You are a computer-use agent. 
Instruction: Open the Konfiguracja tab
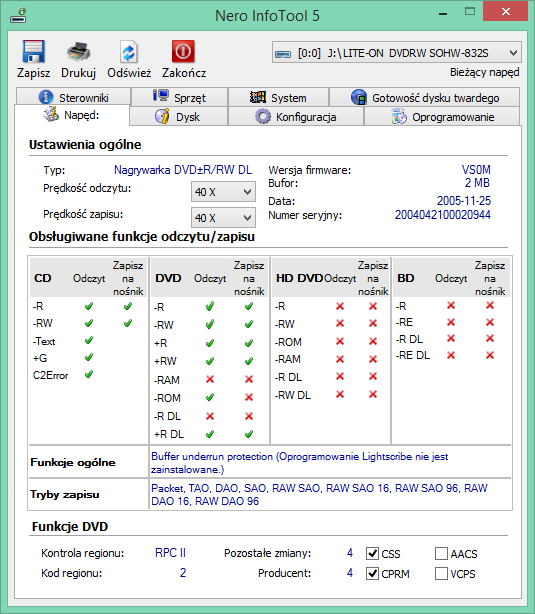(x=296, y=117)
